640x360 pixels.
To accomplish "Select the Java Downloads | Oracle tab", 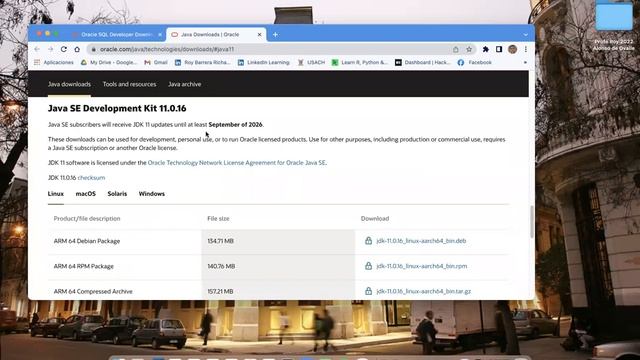I will coord(216,35).
